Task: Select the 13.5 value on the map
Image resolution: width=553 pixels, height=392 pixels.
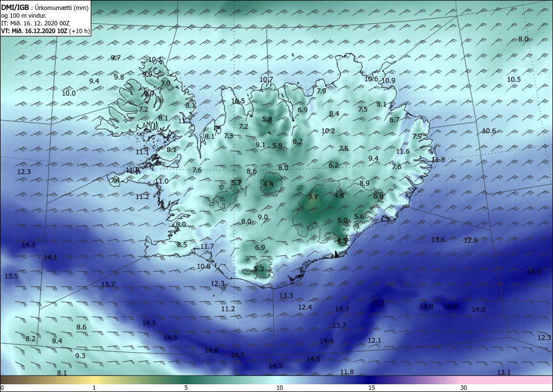Action: (x=11, y=276)
